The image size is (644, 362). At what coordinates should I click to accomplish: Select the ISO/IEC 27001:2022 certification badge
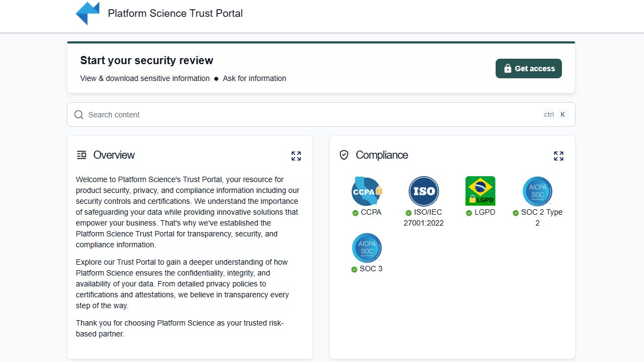point(423,191)
